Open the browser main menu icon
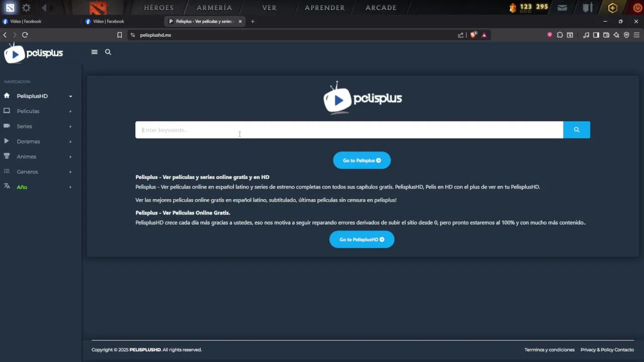 636,35
